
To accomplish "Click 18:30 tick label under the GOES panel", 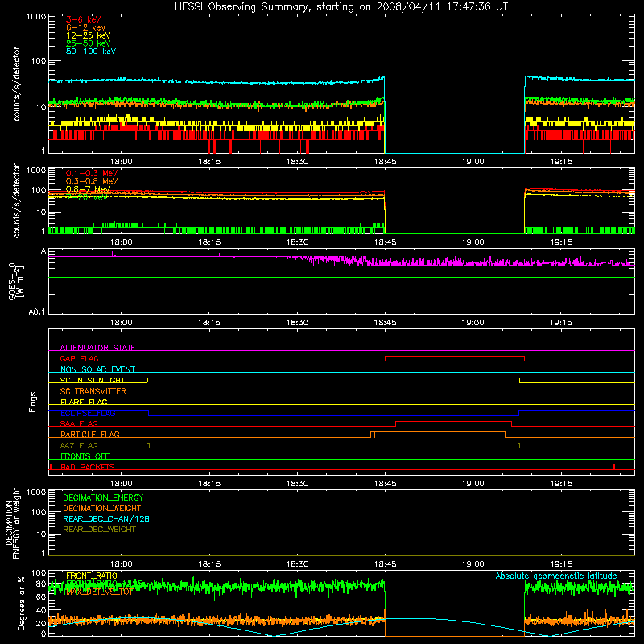I will pyautogui.click(x=297, y=323).
